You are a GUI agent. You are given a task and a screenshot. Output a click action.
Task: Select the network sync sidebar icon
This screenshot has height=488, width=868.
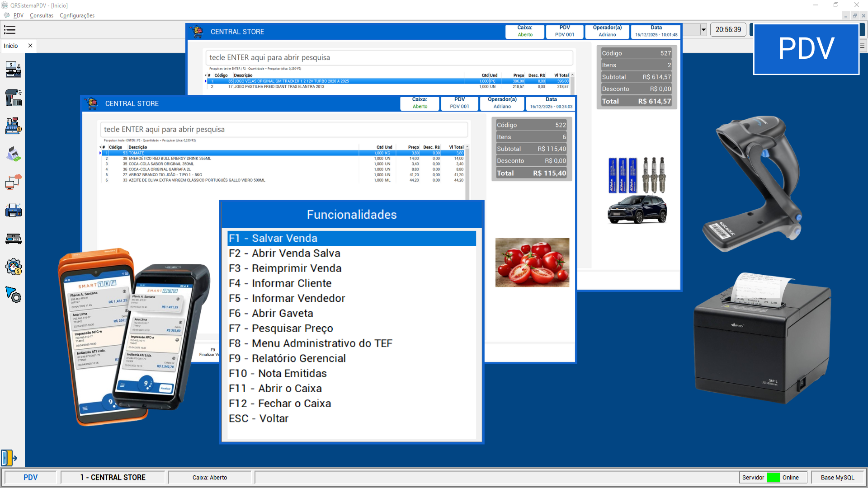coord(13,181)
